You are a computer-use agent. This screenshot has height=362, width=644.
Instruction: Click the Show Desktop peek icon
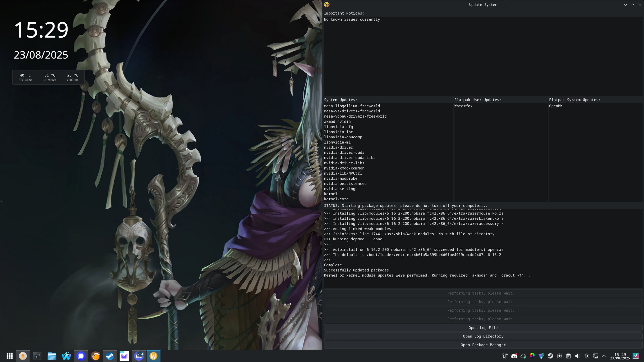point(636,356)
